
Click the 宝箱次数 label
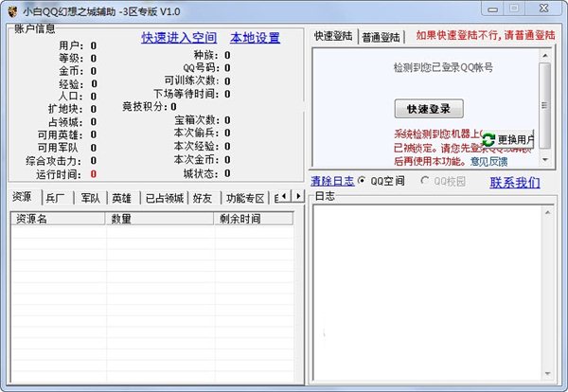[197, 120]
